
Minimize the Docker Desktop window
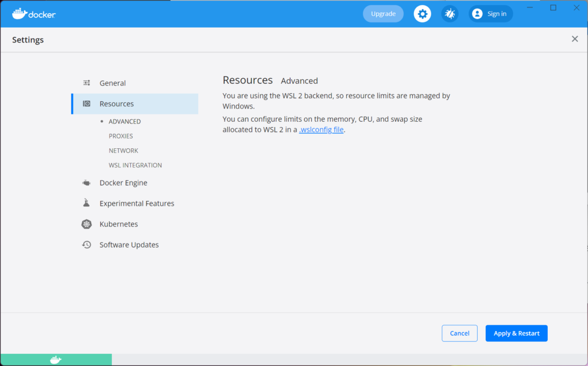pos(530,7)
